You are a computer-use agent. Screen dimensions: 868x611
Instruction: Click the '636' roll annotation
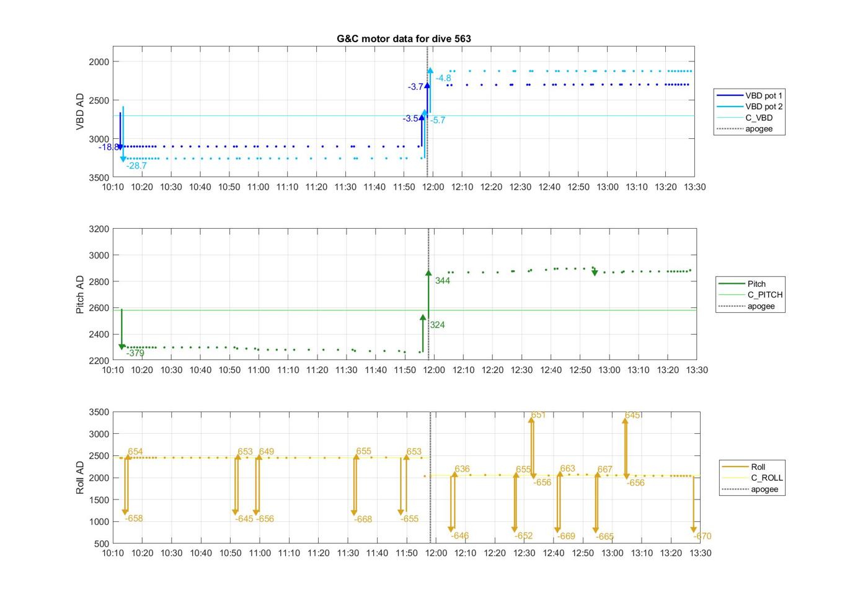click(462, 469)
